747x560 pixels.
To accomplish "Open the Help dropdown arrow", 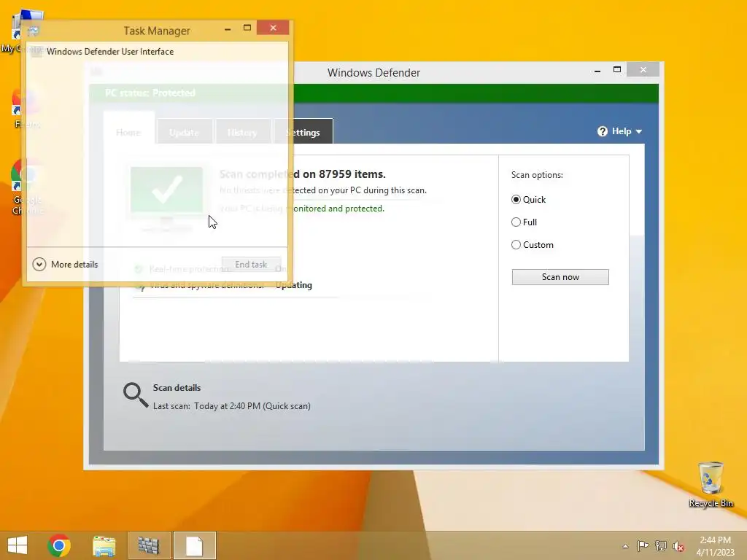I will (x=639, y=131).
